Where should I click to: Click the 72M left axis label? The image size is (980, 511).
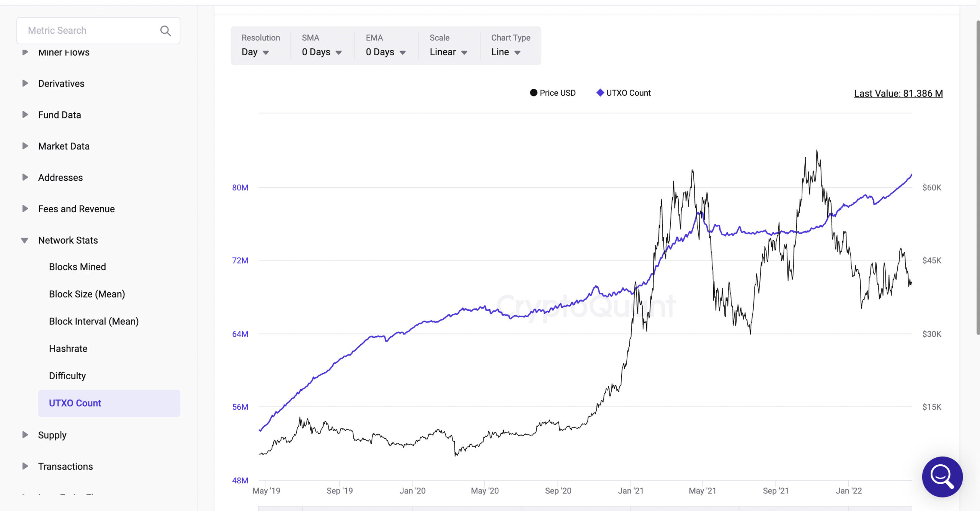(x=240, y=260)
